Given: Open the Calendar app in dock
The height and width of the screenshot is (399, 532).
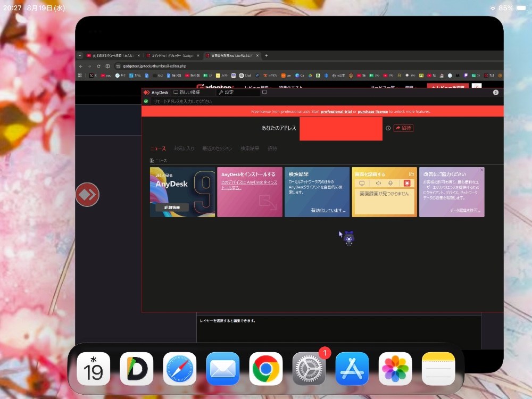Looking at the screenshot, I should (93, 369).
